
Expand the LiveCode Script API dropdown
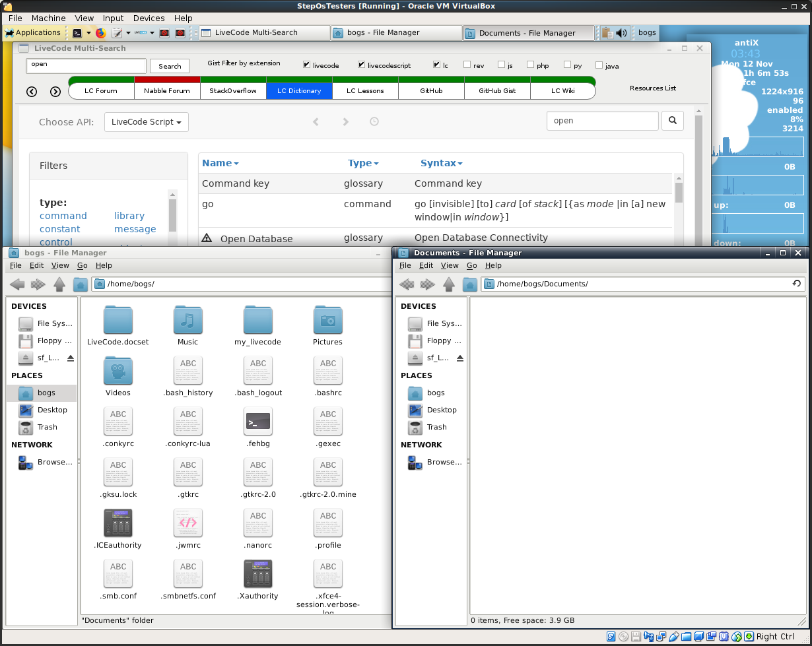[146, 122]
